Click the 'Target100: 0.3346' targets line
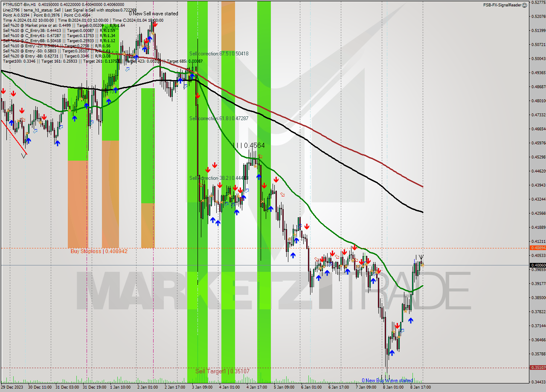Image resolution: width=546 pixels, height=392 pixels. 102,61
